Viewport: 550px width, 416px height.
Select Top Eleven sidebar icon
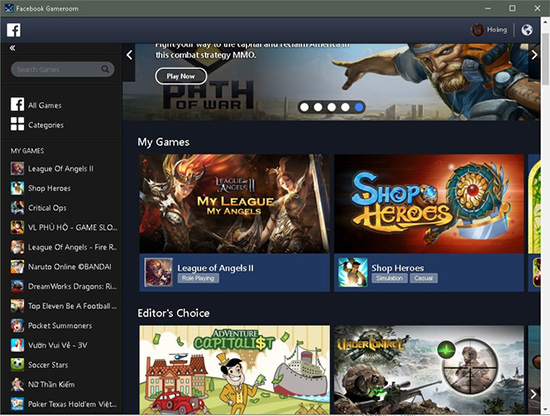pyautogui.click(x=17, y=306)
